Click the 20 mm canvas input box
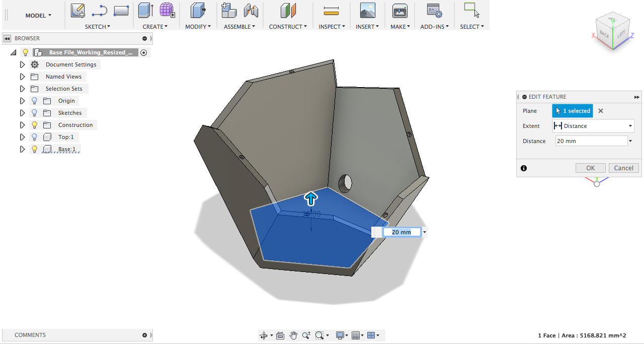The width and height of the screenshot is (644, 344). coord(401,232)
